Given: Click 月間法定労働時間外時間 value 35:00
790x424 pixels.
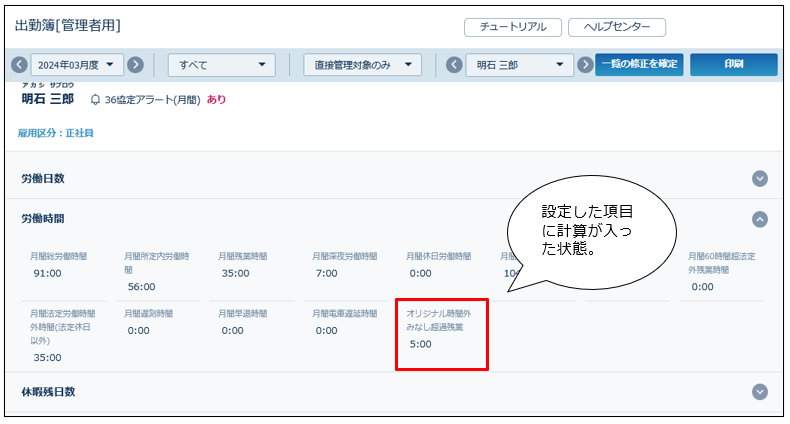Looking at the screenshot, I should (x=47, y=358).
